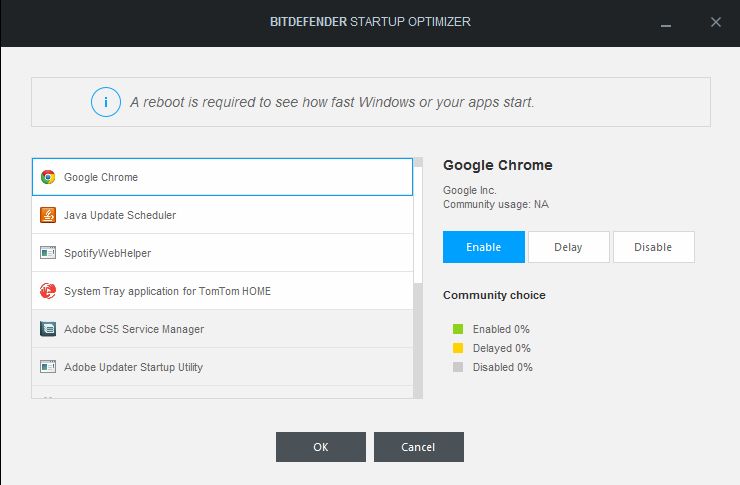Click the startup list vertical scrollbar thumb
This screenshot has height=485, width=740.
(x=418, y=226)
